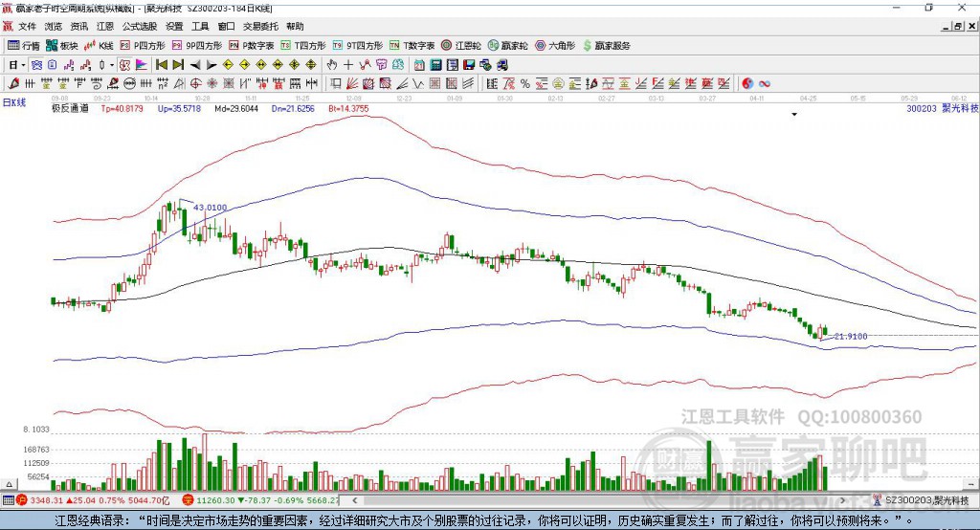Click the Bt=14.3755 value
Screen dimensions: 980x530
tap(348, 109)
